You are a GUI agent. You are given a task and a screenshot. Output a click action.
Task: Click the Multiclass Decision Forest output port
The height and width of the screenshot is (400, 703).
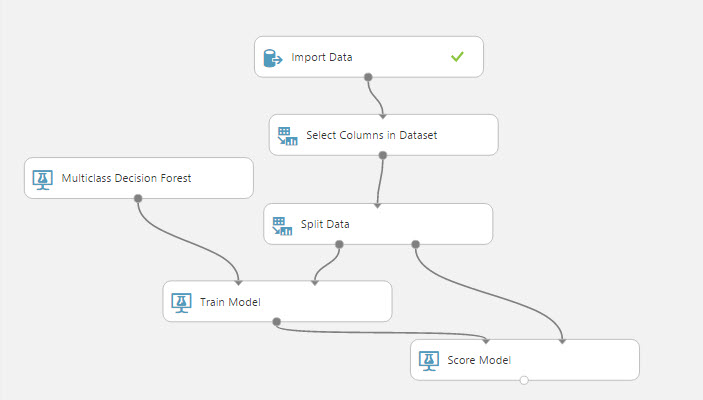coord(138,198)
